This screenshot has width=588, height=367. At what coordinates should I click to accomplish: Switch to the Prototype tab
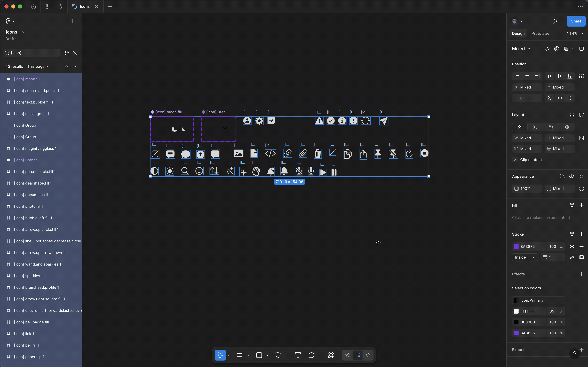click(540, 34)
